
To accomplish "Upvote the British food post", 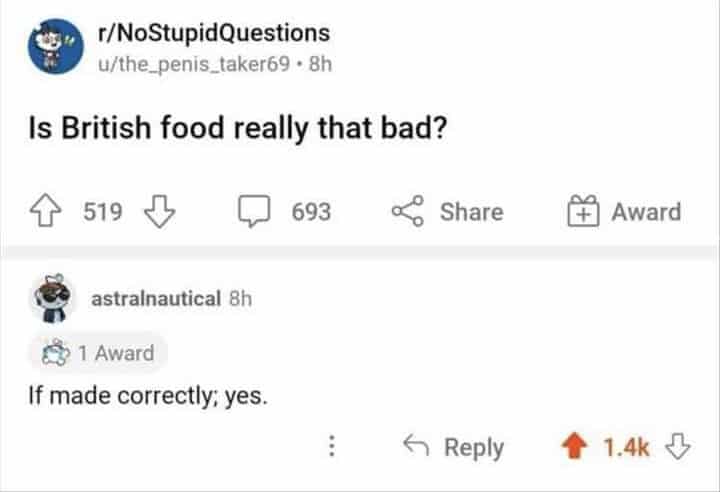I will [x=44, y=212].
